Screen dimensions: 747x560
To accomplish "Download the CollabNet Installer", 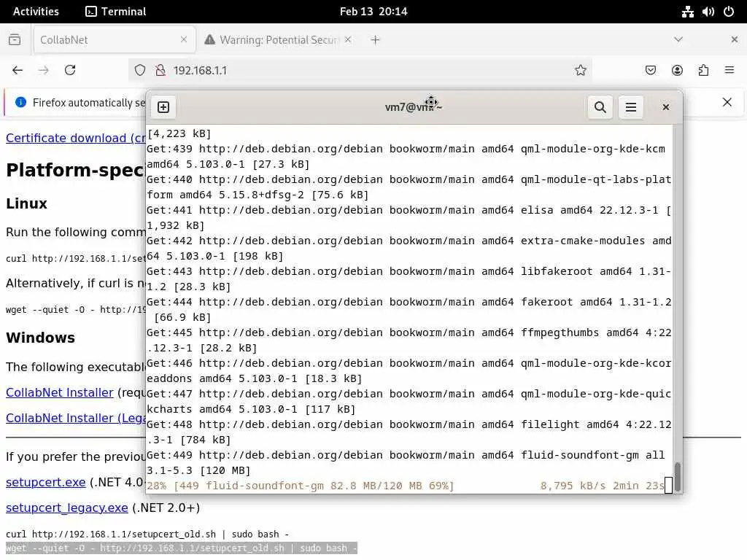I will pyautogui.click(x=60, y=393).
